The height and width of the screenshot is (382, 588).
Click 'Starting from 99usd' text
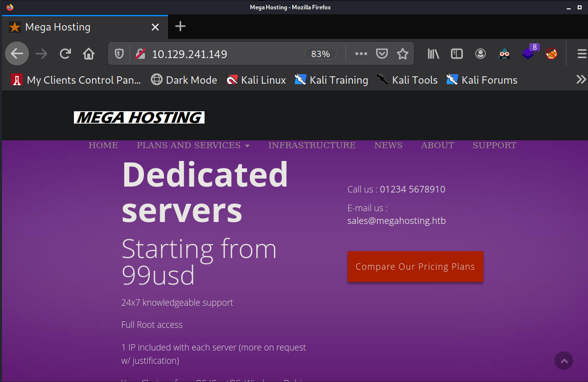point(199,261)
